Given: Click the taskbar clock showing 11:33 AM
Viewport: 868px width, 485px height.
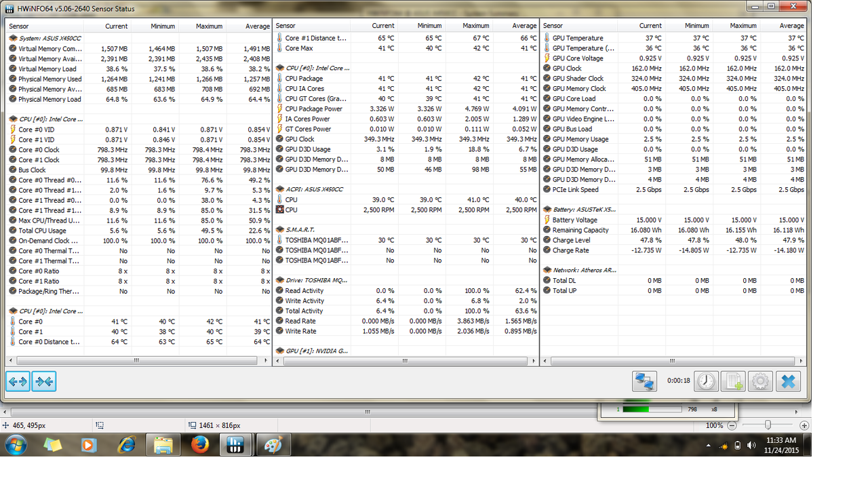Looking at the screenshot, I should [x=781, y=446].
